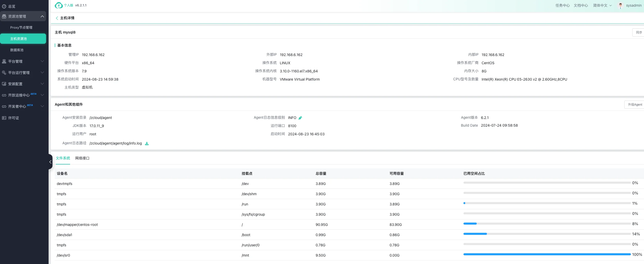Collapse the sidebar with the handle arrow
The height and width of the screenshot is (264, 644).
point(50,162)
